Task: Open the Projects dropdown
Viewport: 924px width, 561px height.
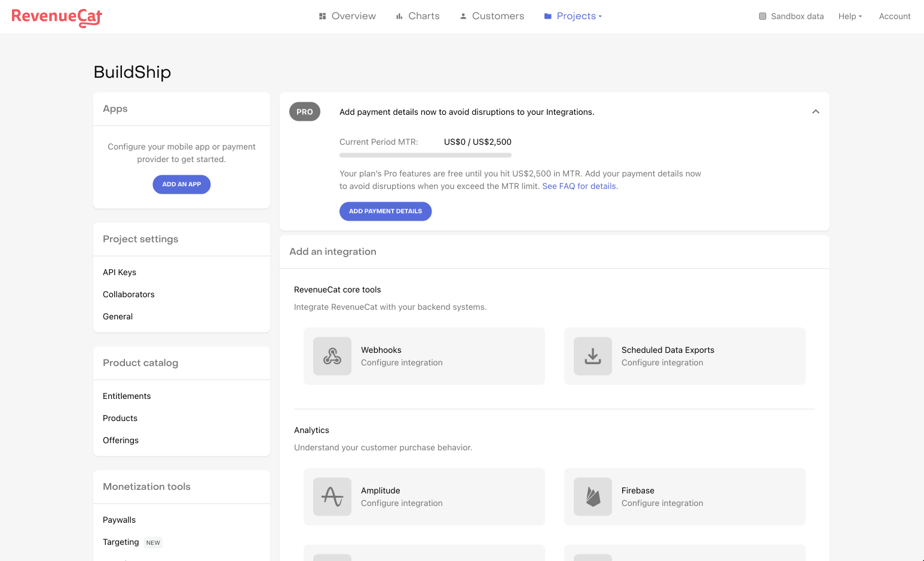Action: coord(576,16)
